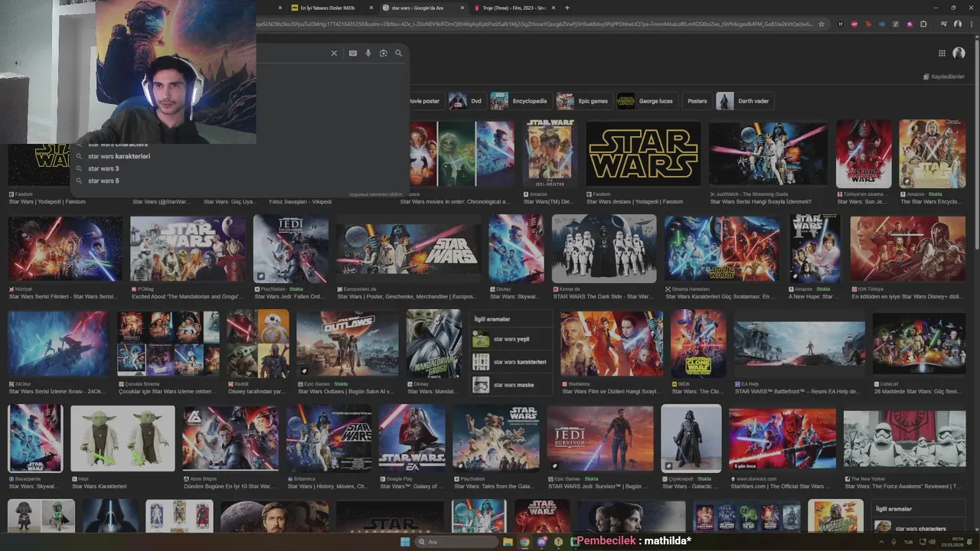The image size is (980, 551).
Task: Filter images by Epic games chip
Action: (x=584, y=101)
